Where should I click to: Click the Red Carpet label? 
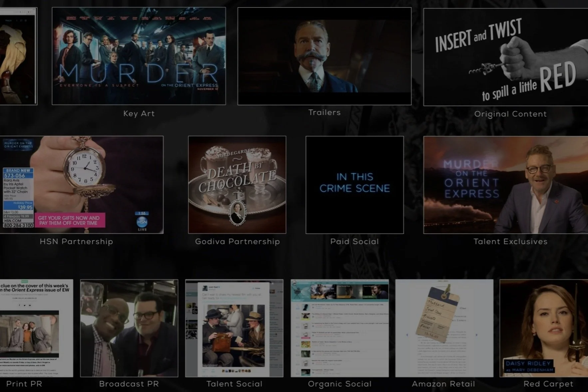click(548, 384)
